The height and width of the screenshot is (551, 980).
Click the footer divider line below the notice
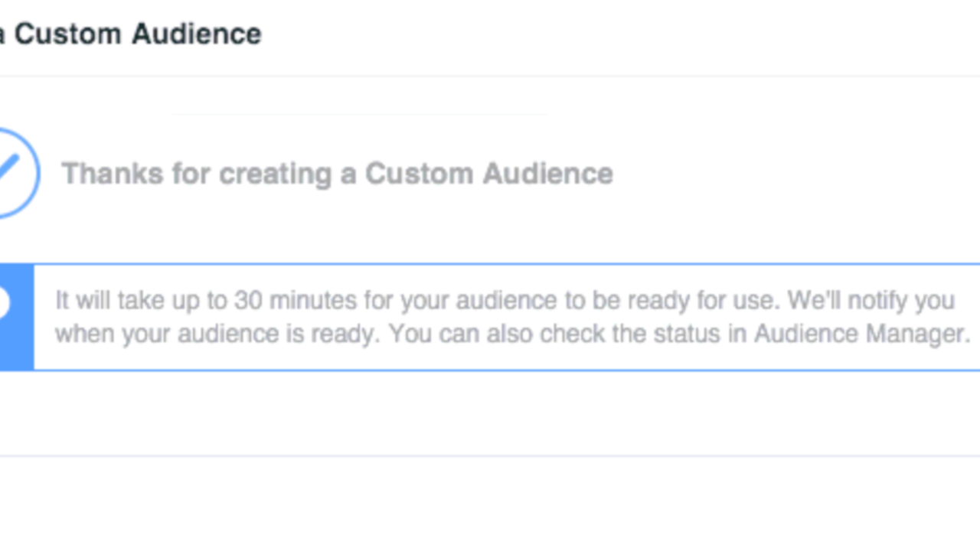pos(490,456)
